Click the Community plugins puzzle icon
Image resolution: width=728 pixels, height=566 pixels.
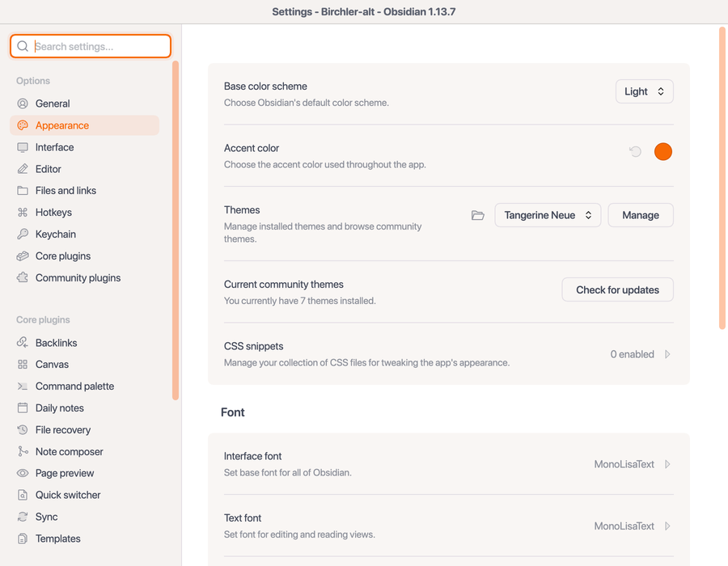coord(23,277)
